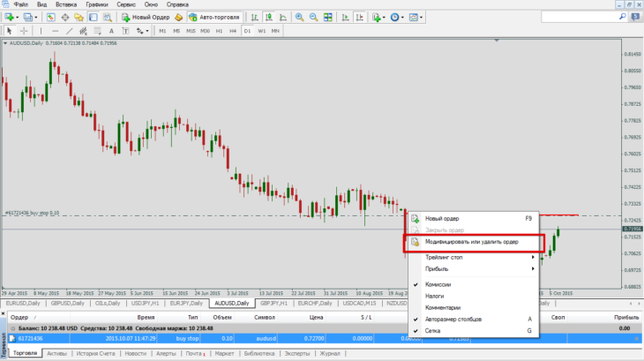The width and height of the screenshot is (644, 361).
Task: Switch to the USDJPY,H1 chart tab
Action: pyautogui.click(x=145, y=303)
